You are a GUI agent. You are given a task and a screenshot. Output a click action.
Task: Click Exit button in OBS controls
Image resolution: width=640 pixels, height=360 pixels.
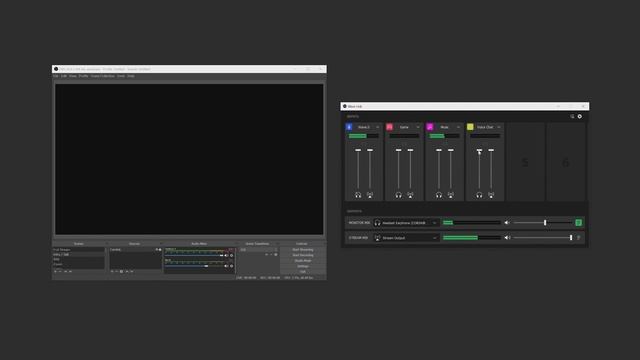click(x=303, y=271)
